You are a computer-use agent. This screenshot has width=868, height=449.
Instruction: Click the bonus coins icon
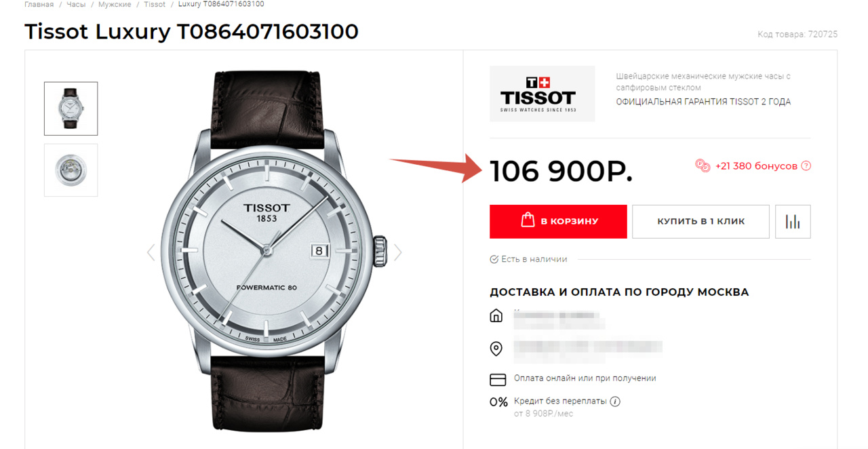pyautogui.click(x=703, y=165)
